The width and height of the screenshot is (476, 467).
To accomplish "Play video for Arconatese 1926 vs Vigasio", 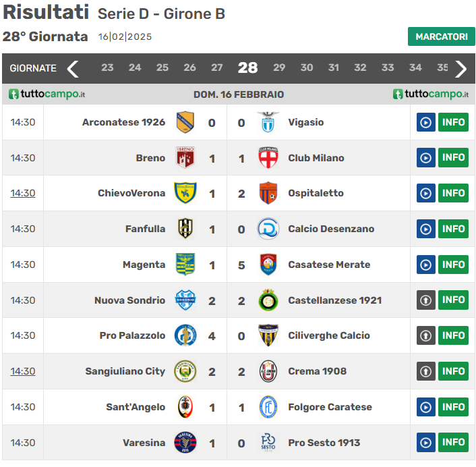I will tap(425, 122).
